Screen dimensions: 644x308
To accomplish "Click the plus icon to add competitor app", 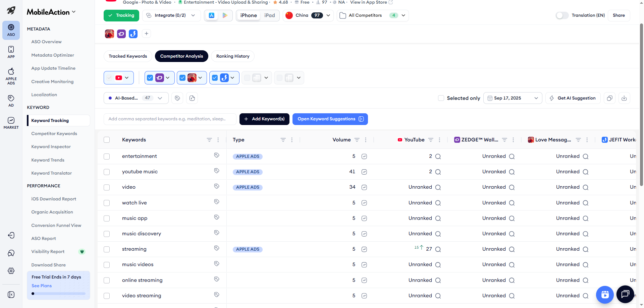I will [146, 34].
